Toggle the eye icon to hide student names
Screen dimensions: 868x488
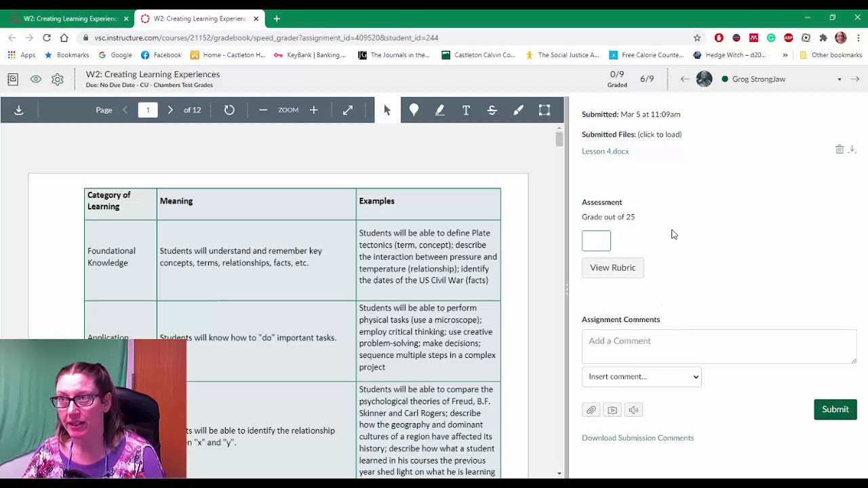point(36,79)
